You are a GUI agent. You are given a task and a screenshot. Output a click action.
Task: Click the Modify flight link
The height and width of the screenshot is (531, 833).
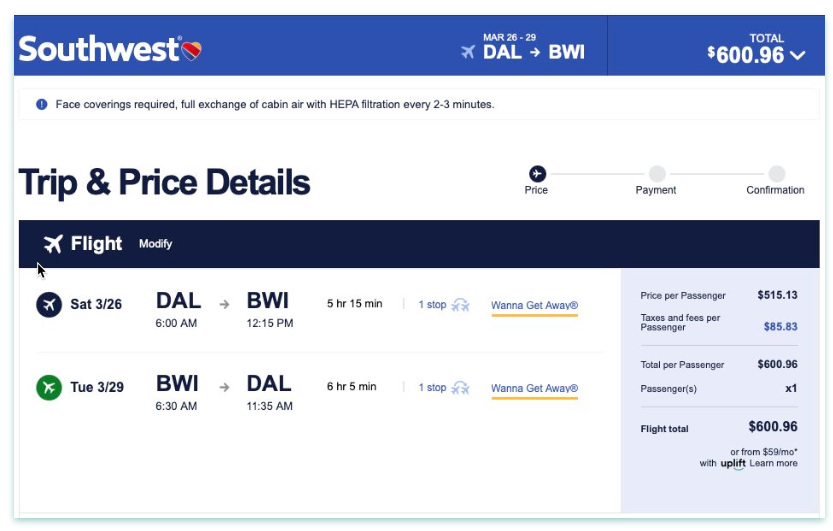pos(155,244)
